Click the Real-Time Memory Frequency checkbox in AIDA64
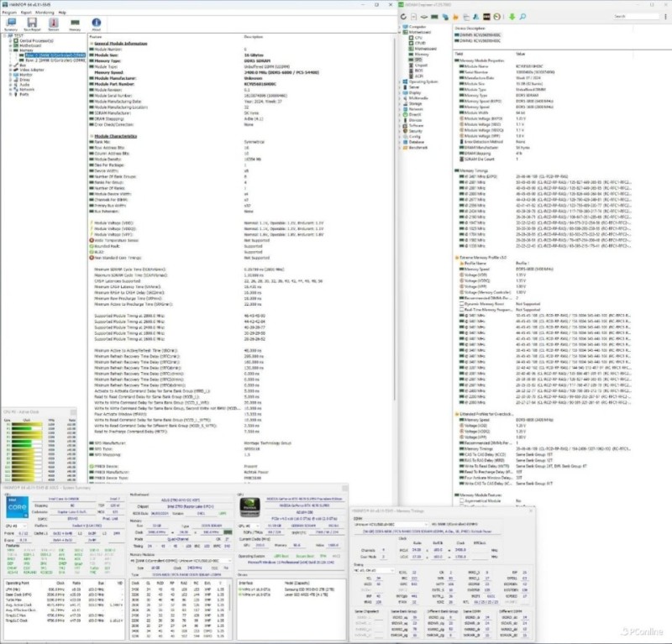 click(x=462, y=309)
